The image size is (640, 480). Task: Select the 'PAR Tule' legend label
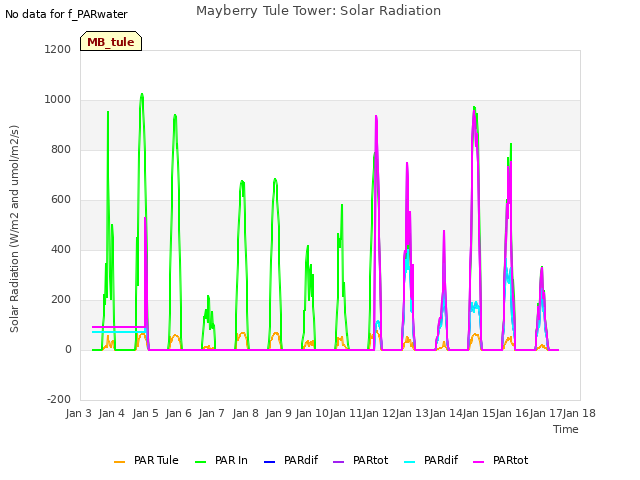[156, 460]
